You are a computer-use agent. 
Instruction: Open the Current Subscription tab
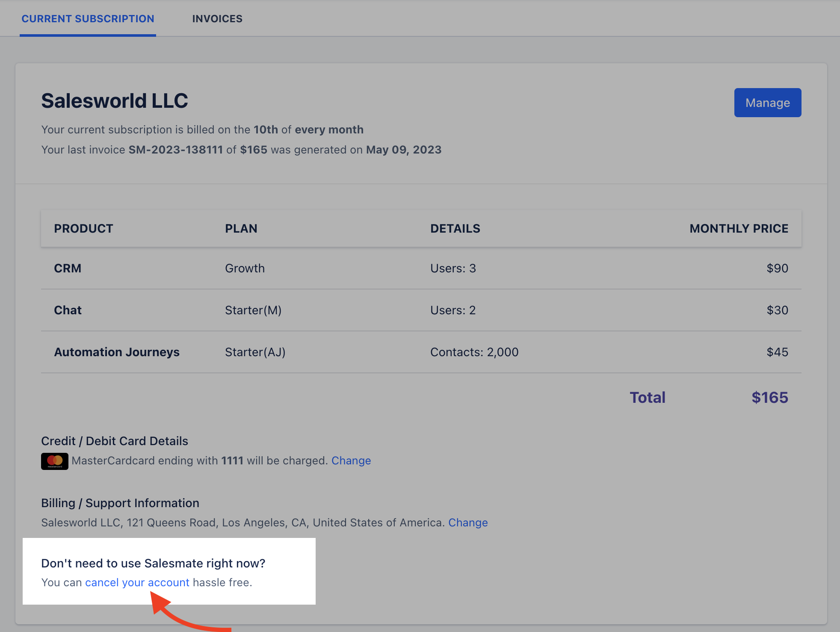[x=88, y=19]
